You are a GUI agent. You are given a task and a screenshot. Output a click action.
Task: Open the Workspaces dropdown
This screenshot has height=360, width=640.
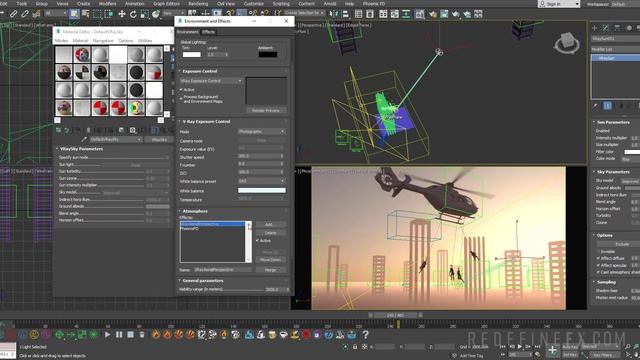tap(624, 4)
